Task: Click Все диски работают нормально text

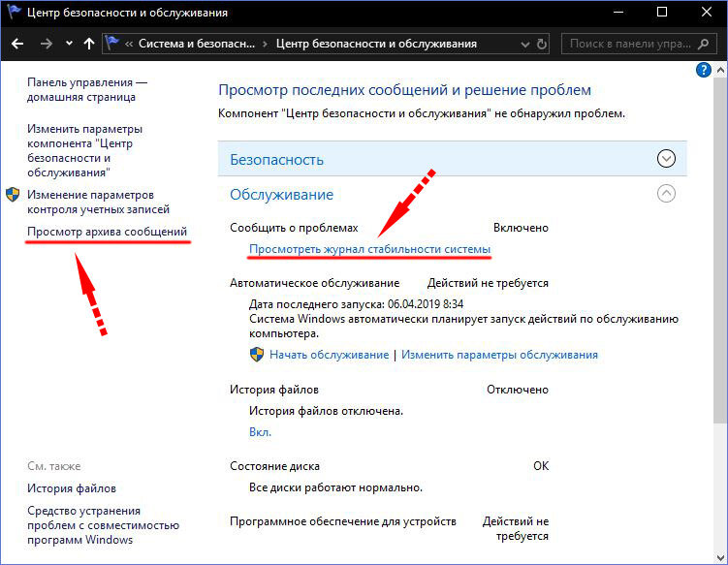Action: (336, 487)
